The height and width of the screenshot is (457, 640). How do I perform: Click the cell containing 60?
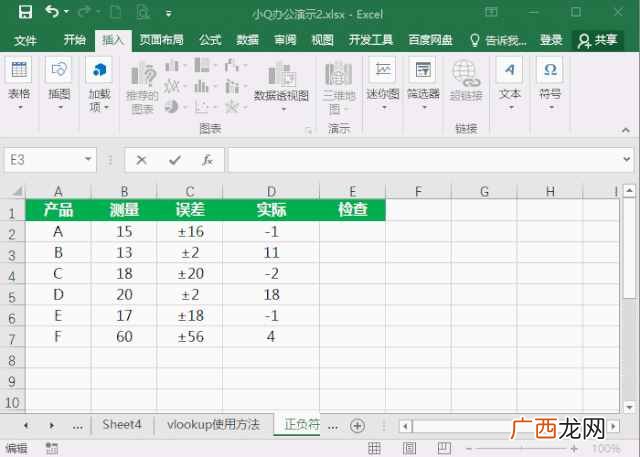coord(124,337)
